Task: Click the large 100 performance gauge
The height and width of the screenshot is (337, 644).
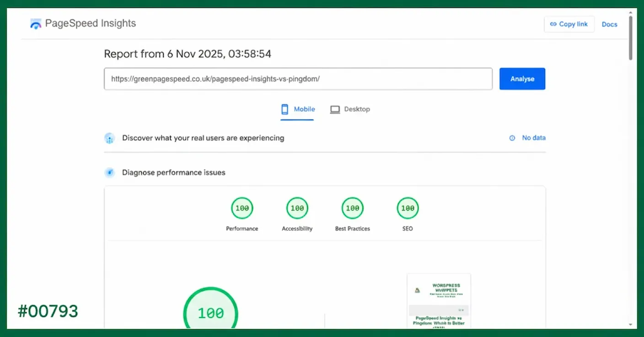Action: [211, 312]
